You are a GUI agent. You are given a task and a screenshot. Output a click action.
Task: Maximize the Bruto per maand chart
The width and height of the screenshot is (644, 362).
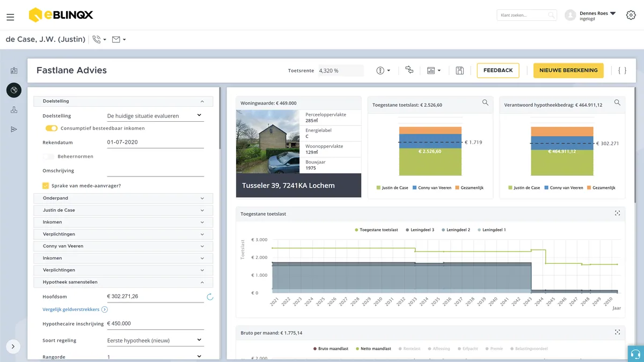(617, 333)
